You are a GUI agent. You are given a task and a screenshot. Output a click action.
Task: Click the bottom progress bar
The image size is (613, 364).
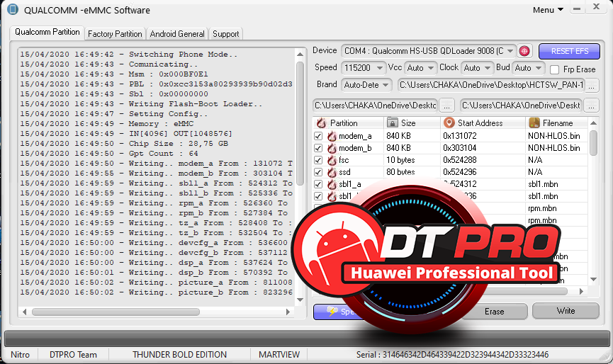pyautogui.click(x=306, y=338)
